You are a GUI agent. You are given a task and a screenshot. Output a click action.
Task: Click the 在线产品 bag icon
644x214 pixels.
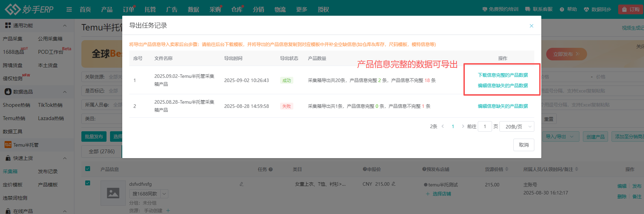tap(8, 211)
